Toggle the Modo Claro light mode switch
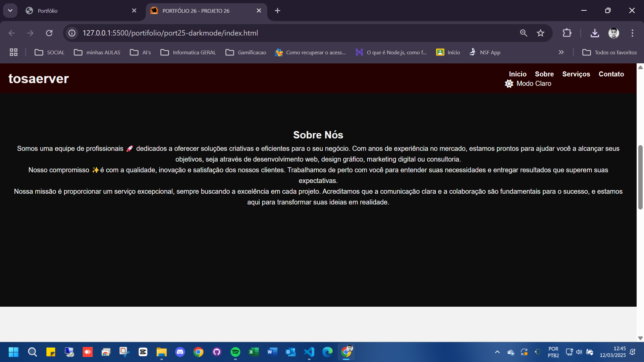This screenshot has width=644, height=362. pyautogui.click(x=528, y=83)
